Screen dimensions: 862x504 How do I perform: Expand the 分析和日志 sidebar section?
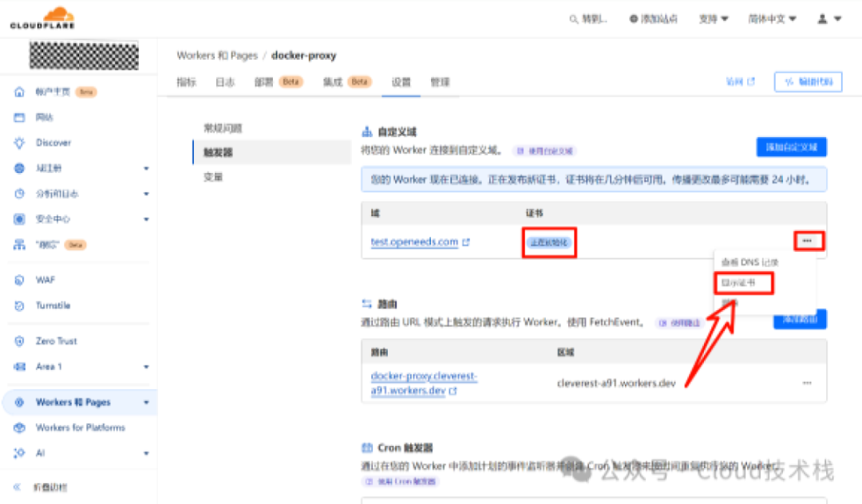point(146,194)
